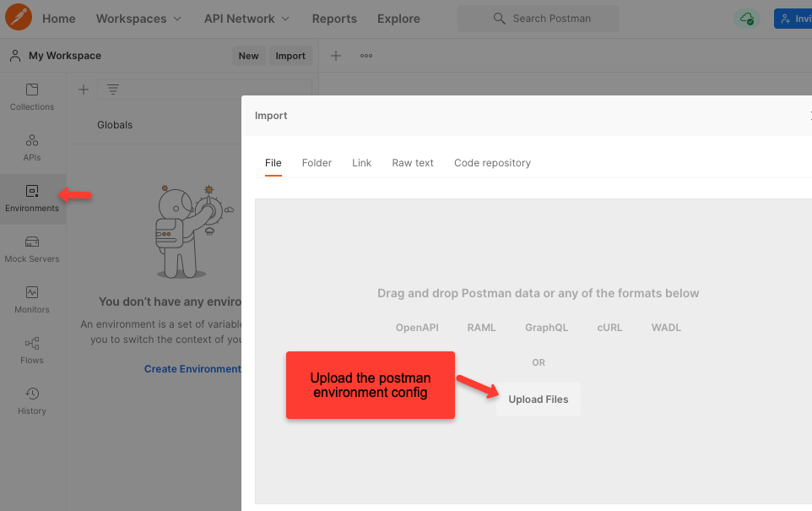Select the Globals entry
Image resolution: width=812 pixels, height=511 pixels.
(x=115, y=125)
